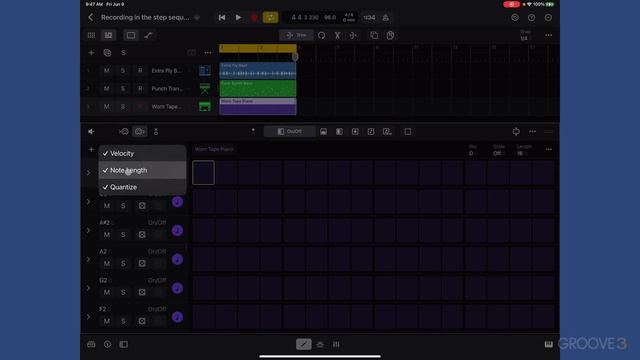Solo the Extra Fly B... track
The image size is (640, 360).
coord(123,71)
